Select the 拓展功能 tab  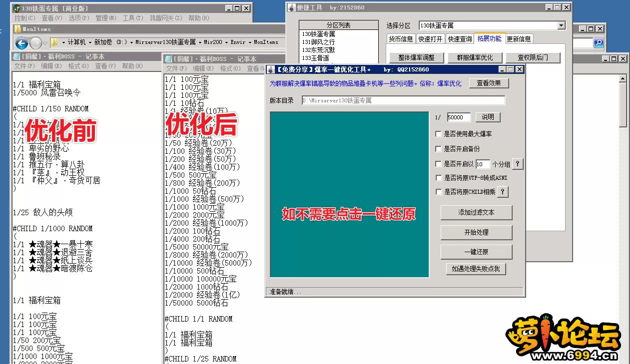coord(489,38)
